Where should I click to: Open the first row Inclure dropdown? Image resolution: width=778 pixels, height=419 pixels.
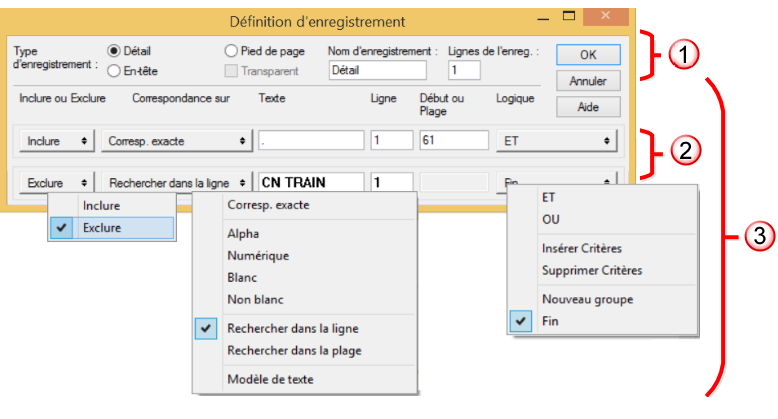[56, 141]
